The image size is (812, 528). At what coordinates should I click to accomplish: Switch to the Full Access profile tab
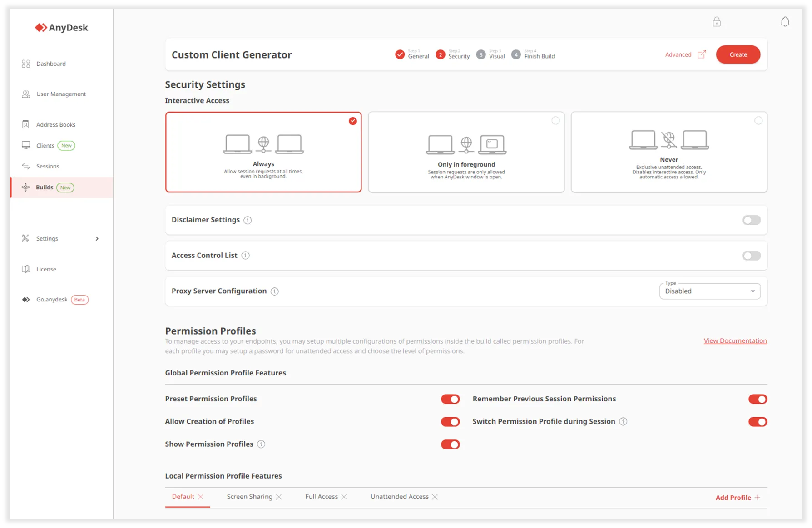click(321, 497)
